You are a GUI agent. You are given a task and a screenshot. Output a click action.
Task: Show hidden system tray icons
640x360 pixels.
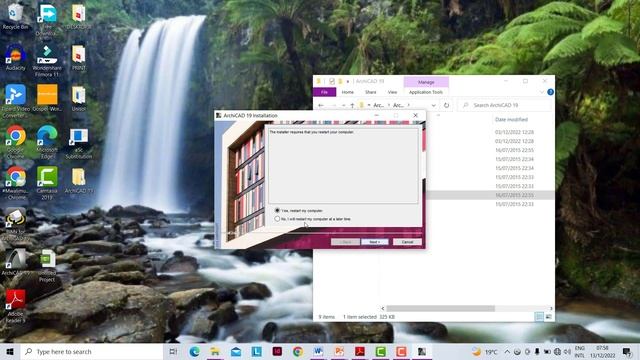point(507,351)
